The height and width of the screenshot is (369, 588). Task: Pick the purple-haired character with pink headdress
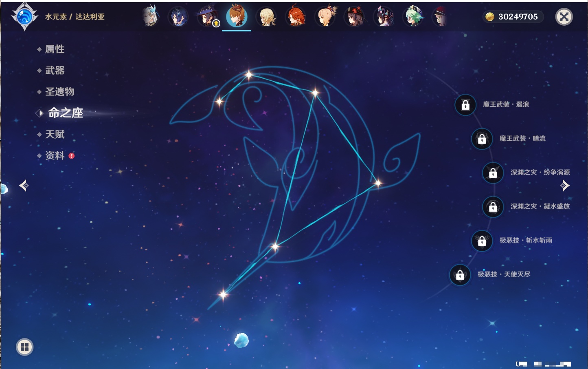[384, 17]
